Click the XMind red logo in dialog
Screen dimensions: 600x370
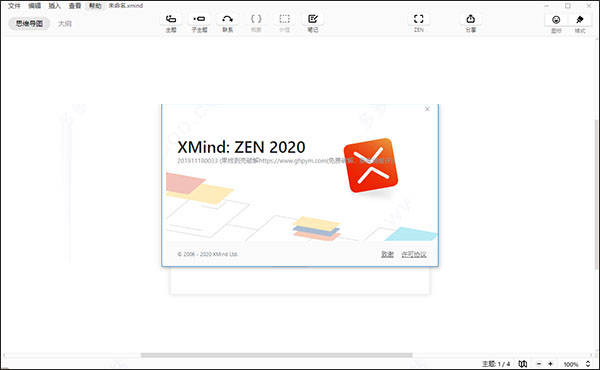(371, 165)
